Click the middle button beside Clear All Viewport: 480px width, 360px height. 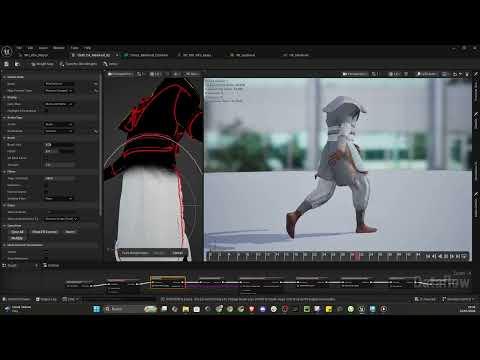tap(44, 232)
